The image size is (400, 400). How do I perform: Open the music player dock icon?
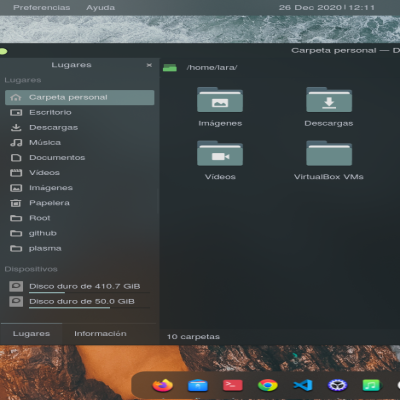tap(371, 386)
